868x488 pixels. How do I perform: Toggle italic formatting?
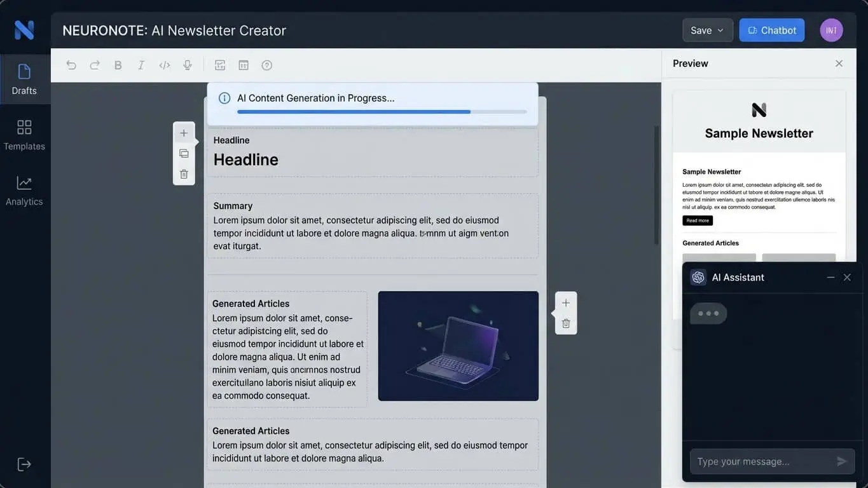coord(141,65)
